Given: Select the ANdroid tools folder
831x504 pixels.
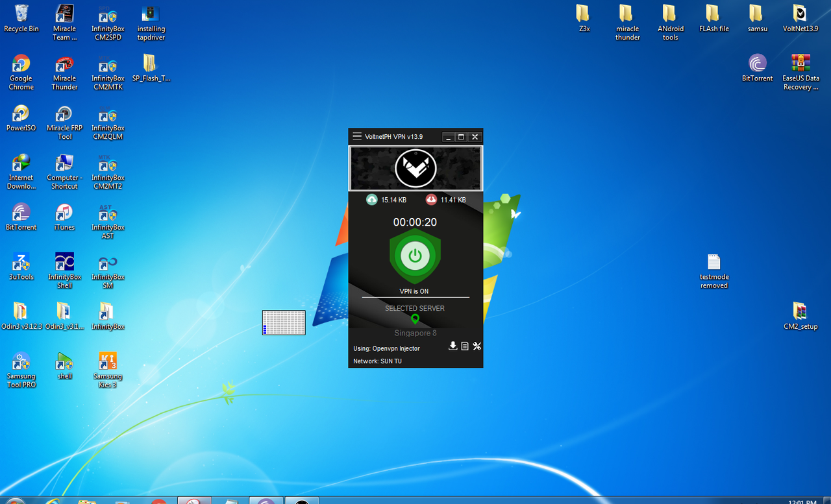Looking at the screenshot, I should click(x=670, y=23).
